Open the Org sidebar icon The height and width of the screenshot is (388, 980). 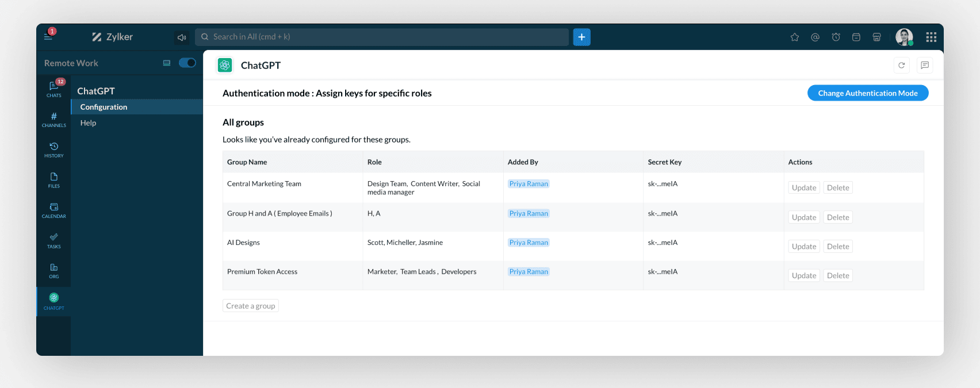(x=53, y=271)
